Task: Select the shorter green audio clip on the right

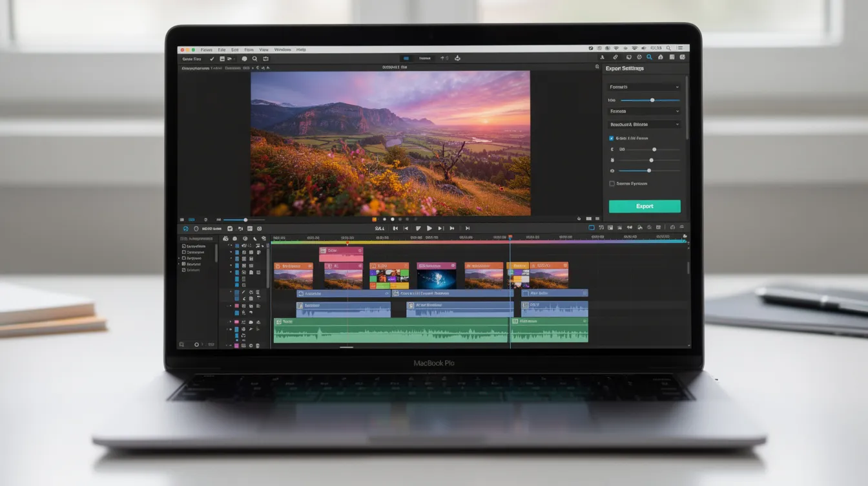Action: pos(550,330)
